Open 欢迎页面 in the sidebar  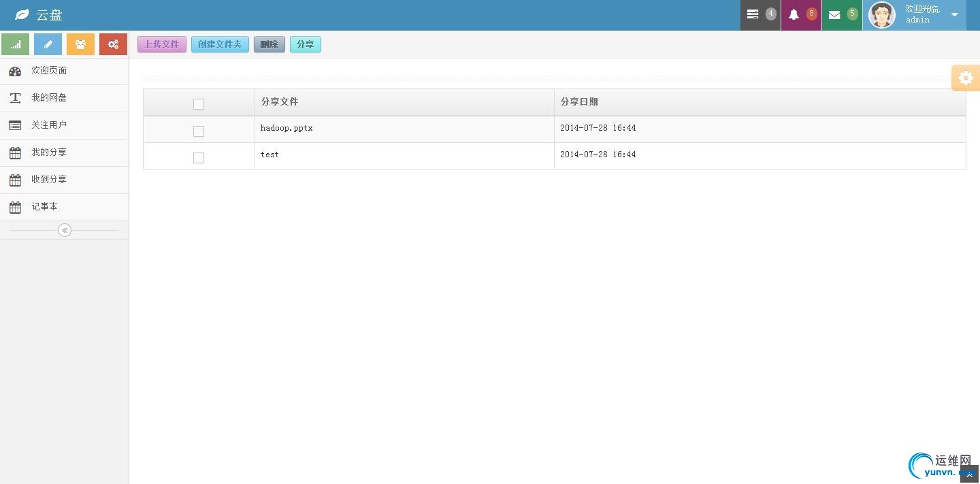tap(64, 71)
